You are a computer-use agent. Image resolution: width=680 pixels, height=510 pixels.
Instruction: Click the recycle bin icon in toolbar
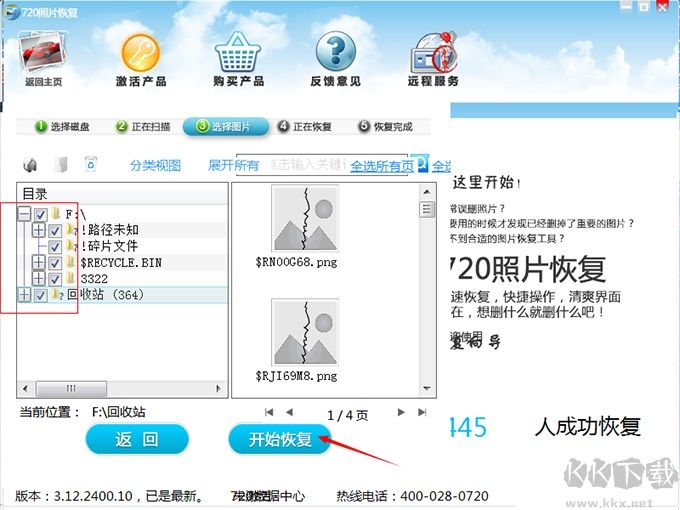91,164
